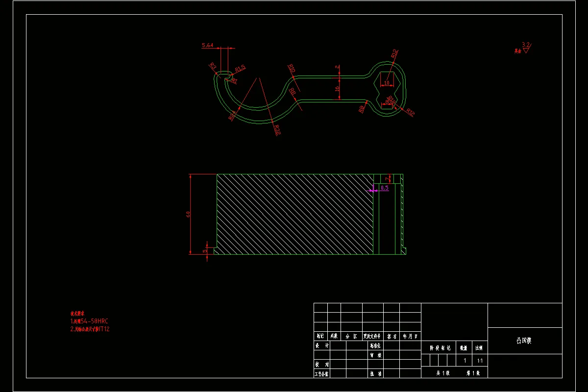Click the 批准 cell
Viewport: 588px width, 392px height.
(375, 373)
